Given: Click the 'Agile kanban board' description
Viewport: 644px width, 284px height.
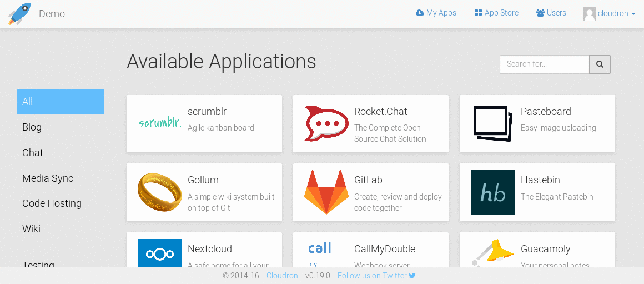Looking at the screenshot, I should (221, 128).
